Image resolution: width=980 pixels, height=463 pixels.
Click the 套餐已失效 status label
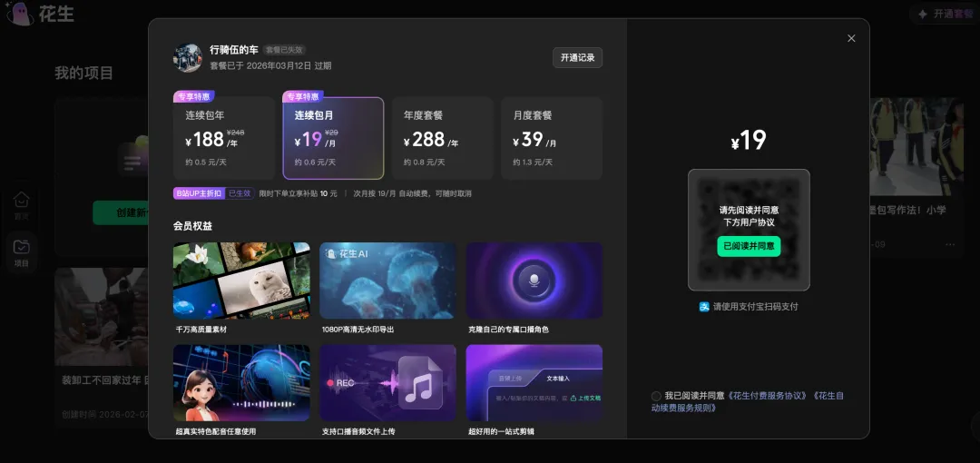pyautogui.click(x=284, y=50)
